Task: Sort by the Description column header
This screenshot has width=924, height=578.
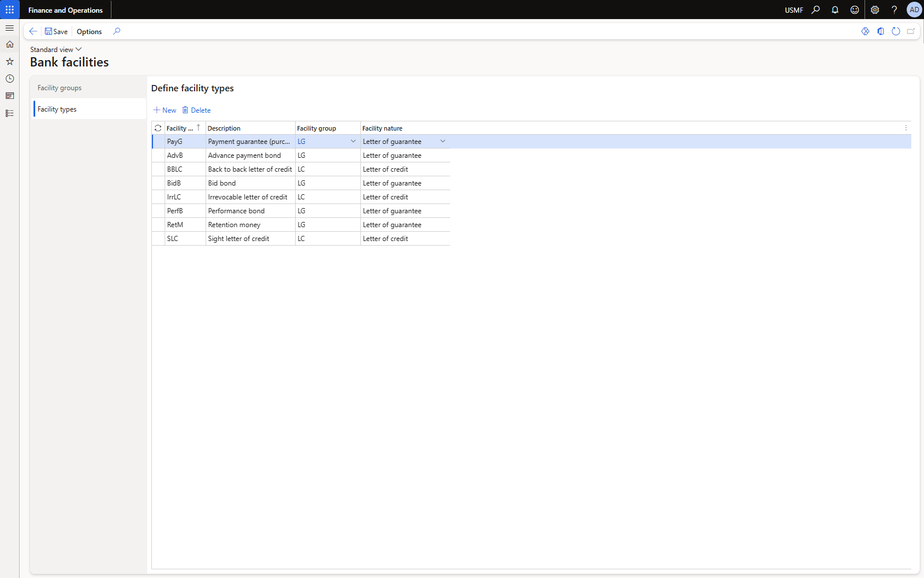Action: (x=250, y=128)
